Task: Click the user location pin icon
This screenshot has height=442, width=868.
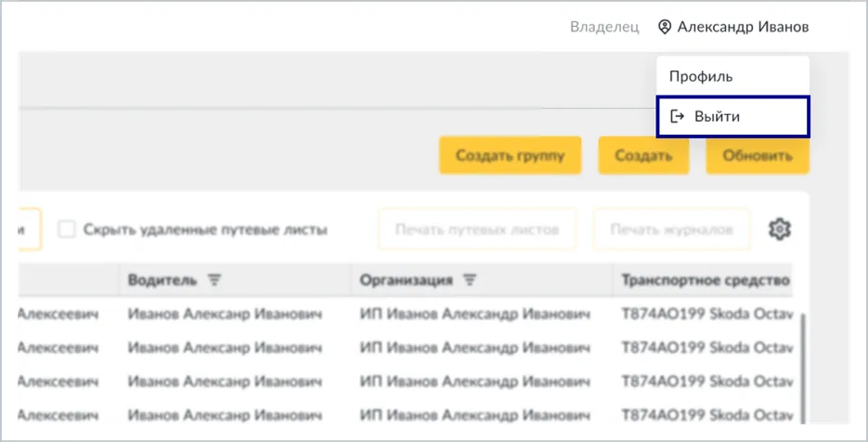Action: [665, 27]
